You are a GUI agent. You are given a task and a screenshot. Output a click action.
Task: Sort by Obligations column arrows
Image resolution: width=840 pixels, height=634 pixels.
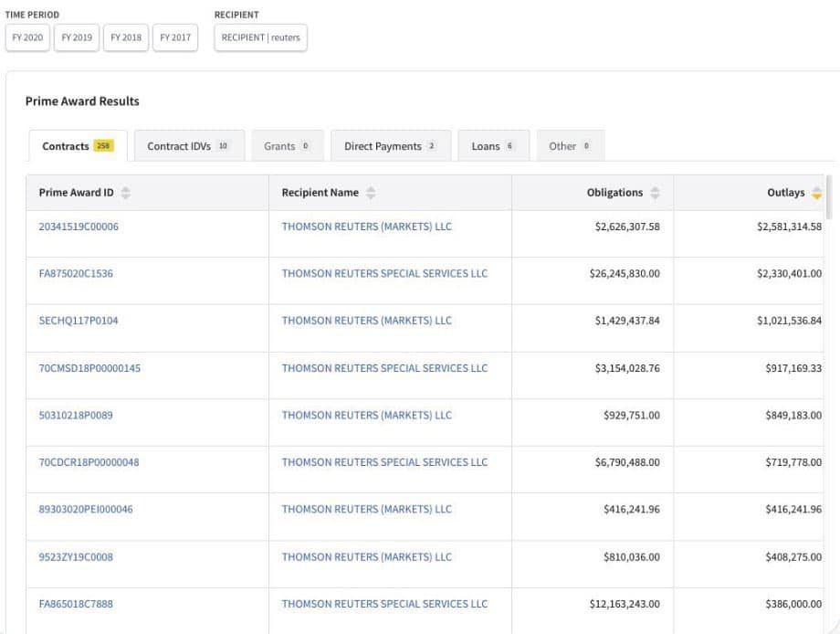point(655,193)
